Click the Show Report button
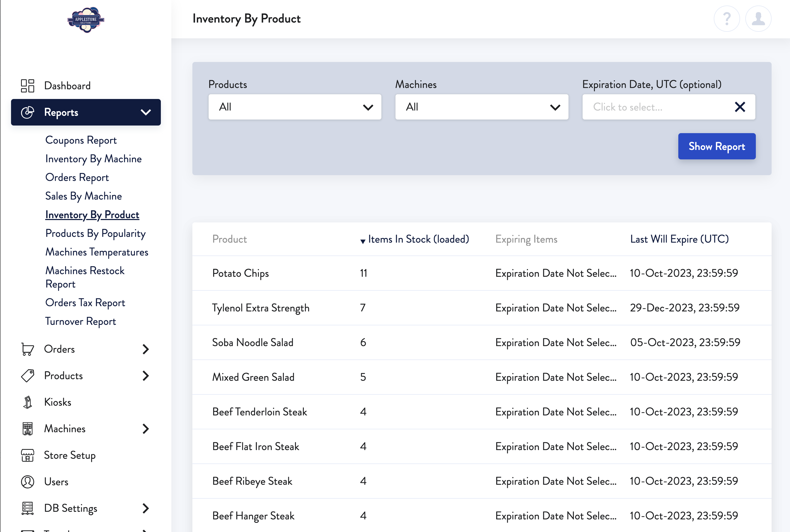790x532 pixels. [717, 146]
